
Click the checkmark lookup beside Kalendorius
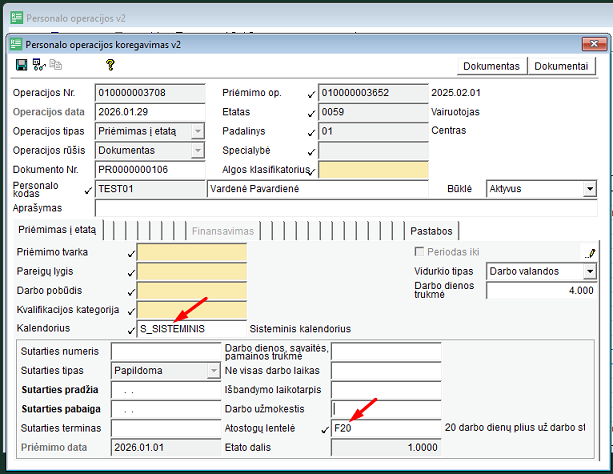pyautogui.click(x=131, y=329)
